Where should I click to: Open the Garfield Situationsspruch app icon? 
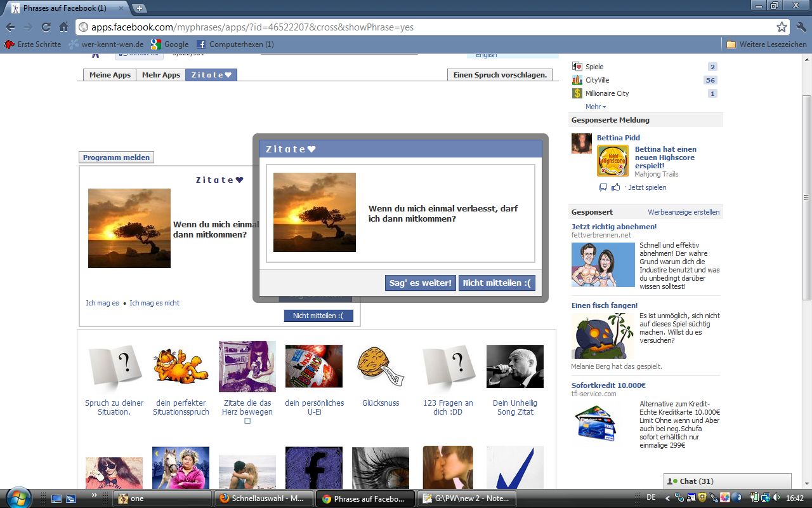(x=181, y=366)
